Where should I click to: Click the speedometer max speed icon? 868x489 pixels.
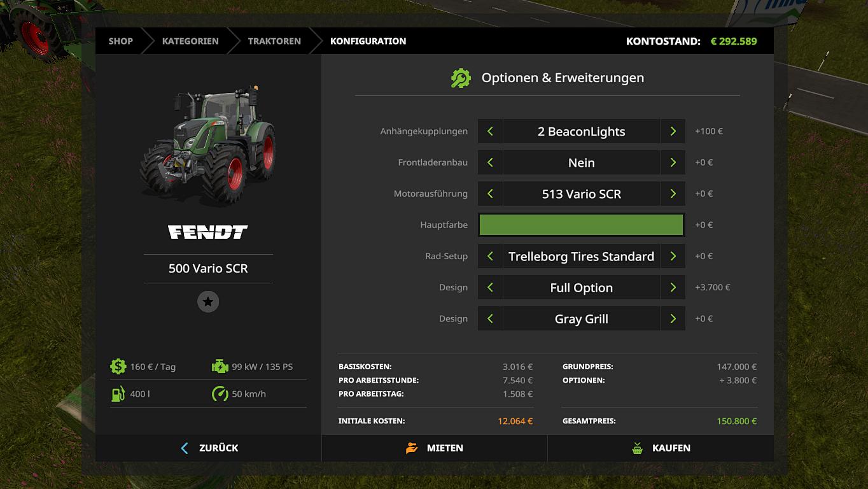coord(220,393)
